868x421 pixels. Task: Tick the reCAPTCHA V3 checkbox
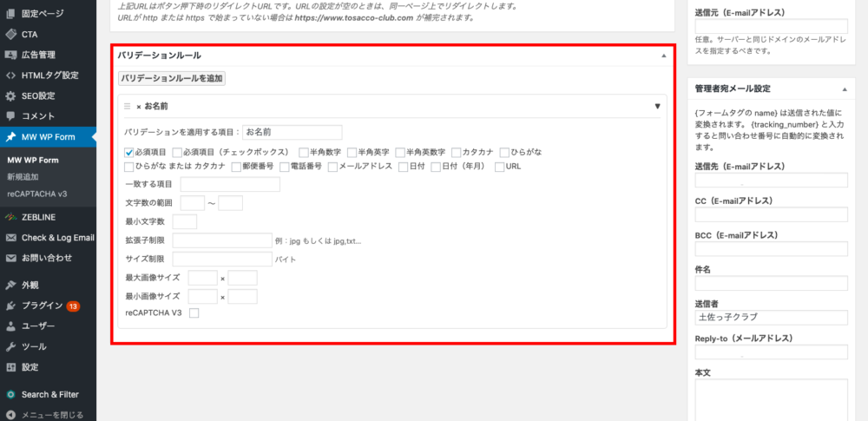tap(194, 313)
